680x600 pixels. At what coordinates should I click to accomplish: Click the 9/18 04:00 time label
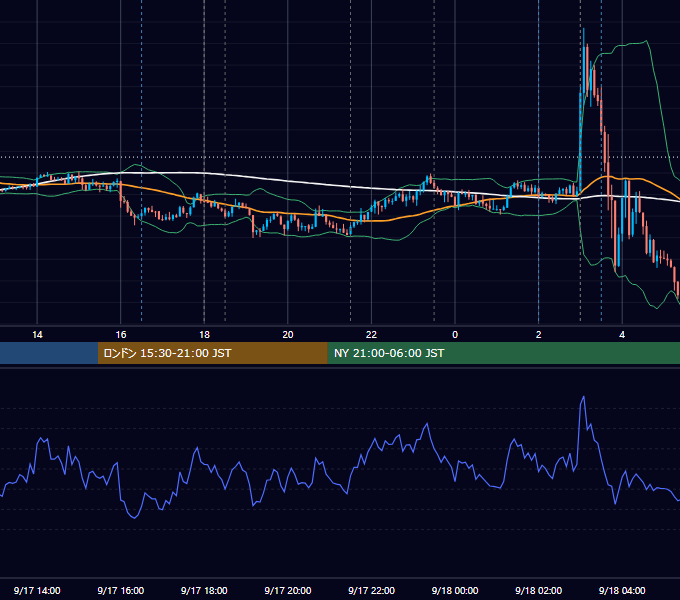(622, 590)
